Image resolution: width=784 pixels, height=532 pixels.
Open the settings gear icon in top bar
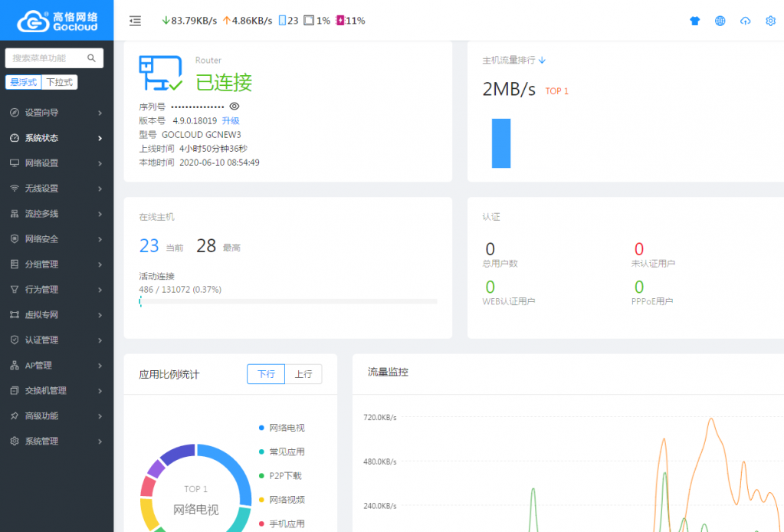tap(770, 21)
